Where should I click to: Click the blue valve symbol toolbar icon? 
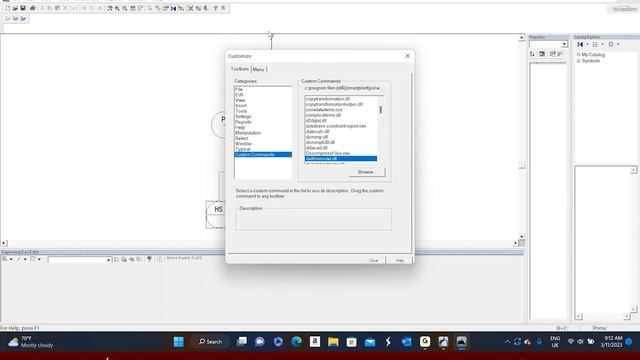173,8
